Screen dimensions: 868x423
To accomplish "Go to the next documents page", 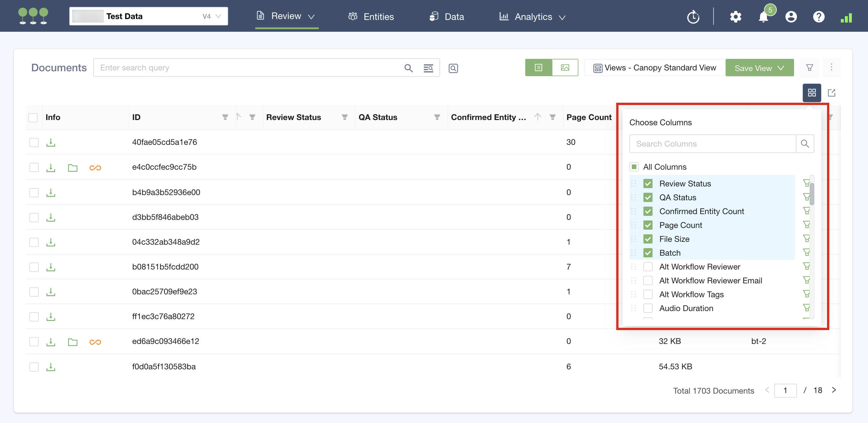I will coord(834,390).
